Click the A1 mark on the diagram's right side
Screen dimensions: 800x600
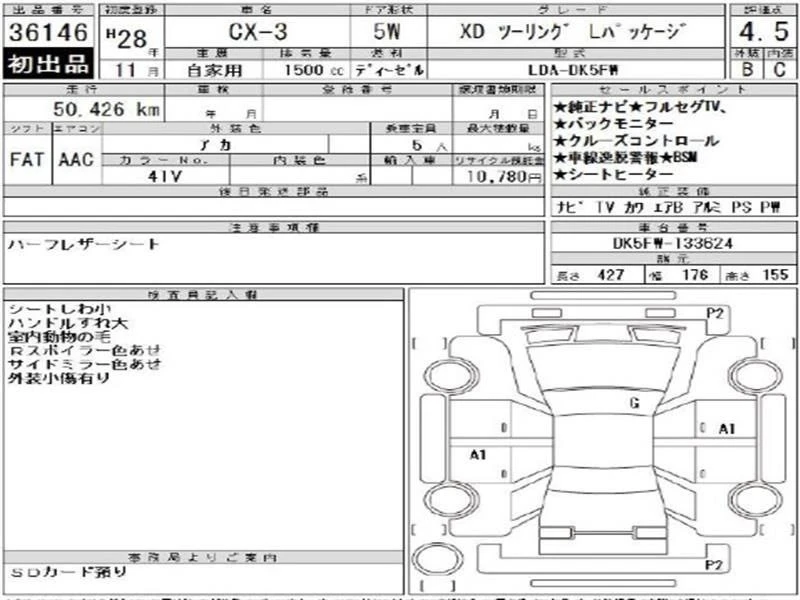pos(727,429)
